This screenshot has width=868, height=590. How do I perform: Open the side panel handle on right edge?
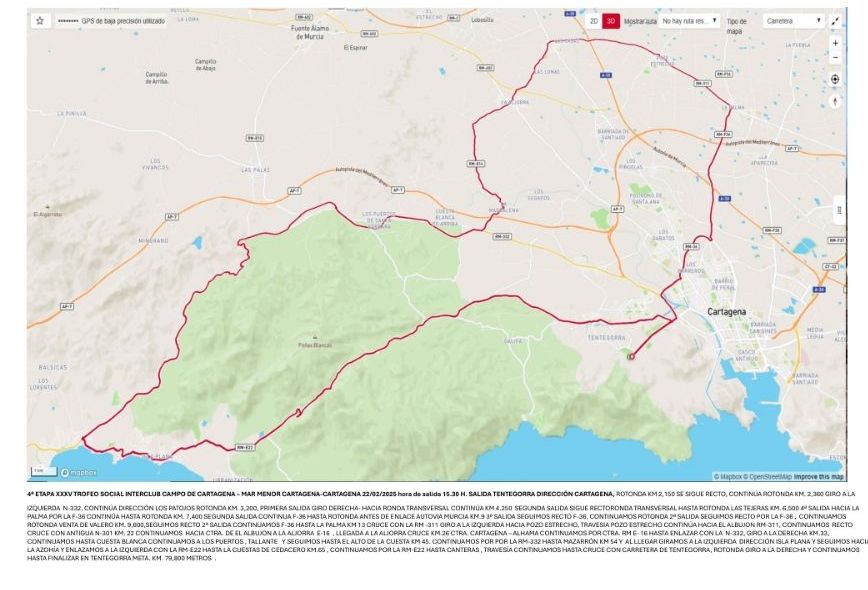pyautogui.click(x=839, y=210)
